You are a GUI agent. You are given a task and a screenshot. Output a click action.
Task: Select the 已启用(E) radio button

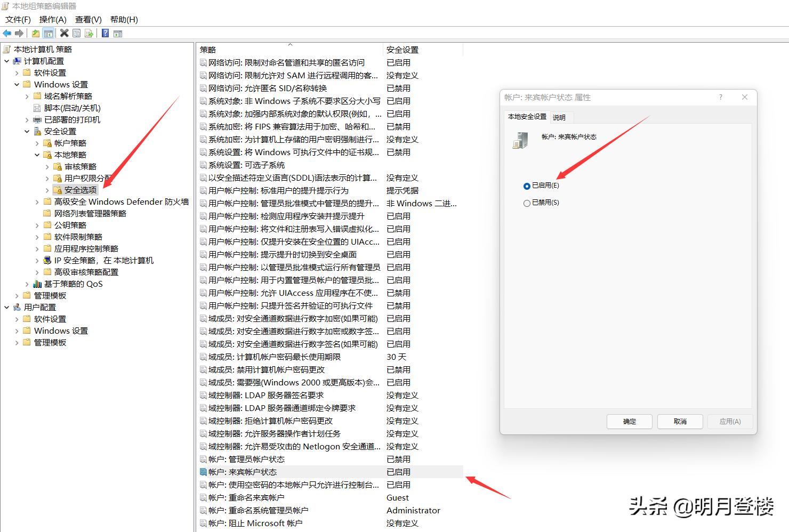pyautogui.click(x=527, y=186)
